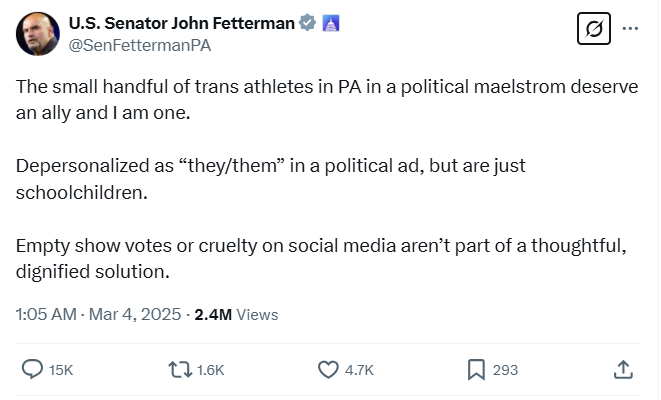Click the 4.7K likes count

pos(359,370)
